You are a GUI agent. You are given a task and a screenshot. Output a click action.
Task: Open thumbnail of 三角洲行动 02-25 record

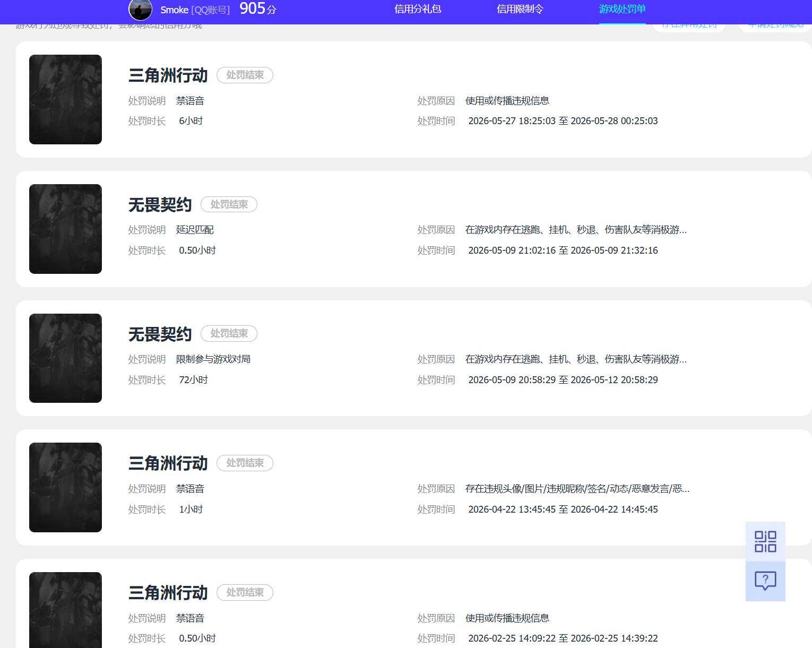coord(65,610)
